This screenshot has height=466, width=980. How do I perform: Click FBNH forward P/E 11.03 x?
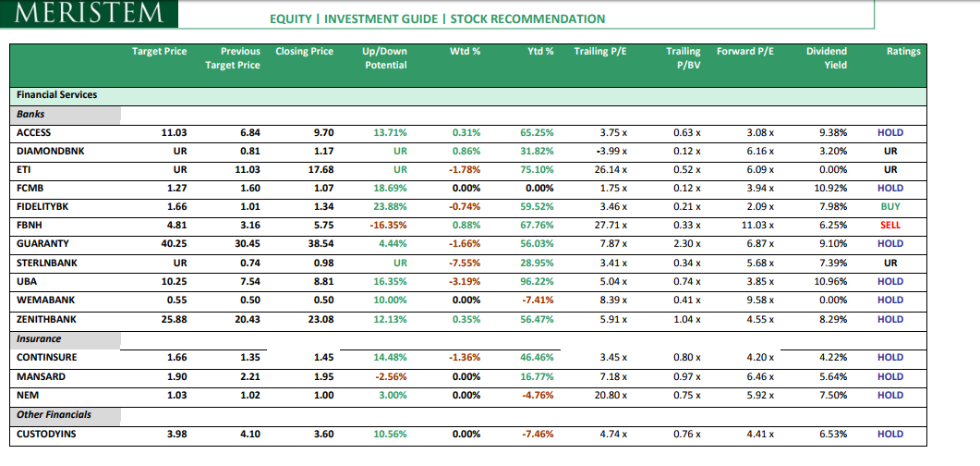tap(757, 226)
